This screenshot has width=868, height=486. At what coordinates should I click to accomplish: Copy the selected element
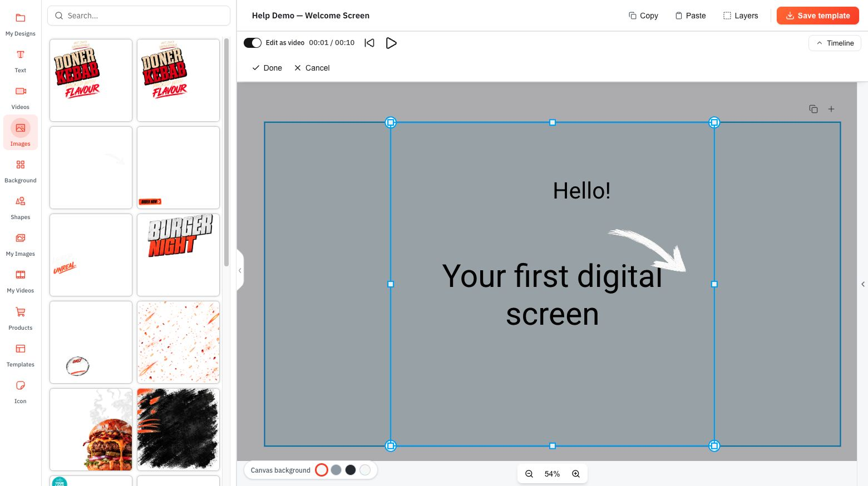point(643,16)
